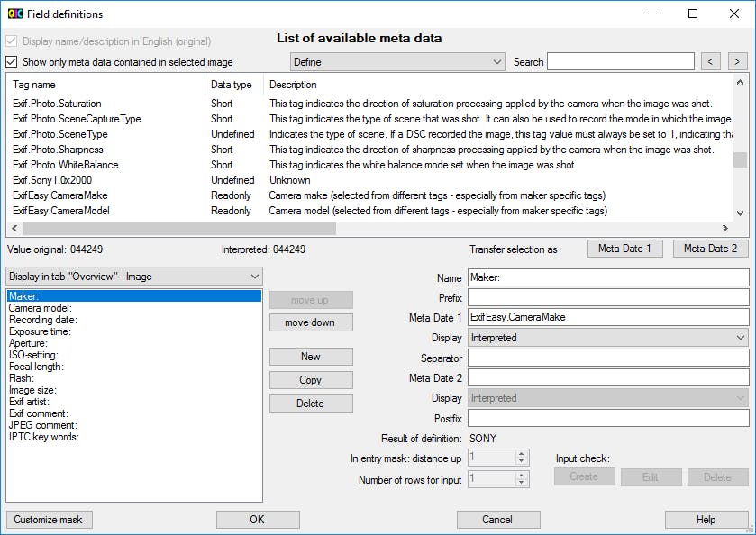The height and width of the screenshot is (535, 756).
Task: Click the 'move down' button
Action: pyautogui.click(x=311, y=322)
